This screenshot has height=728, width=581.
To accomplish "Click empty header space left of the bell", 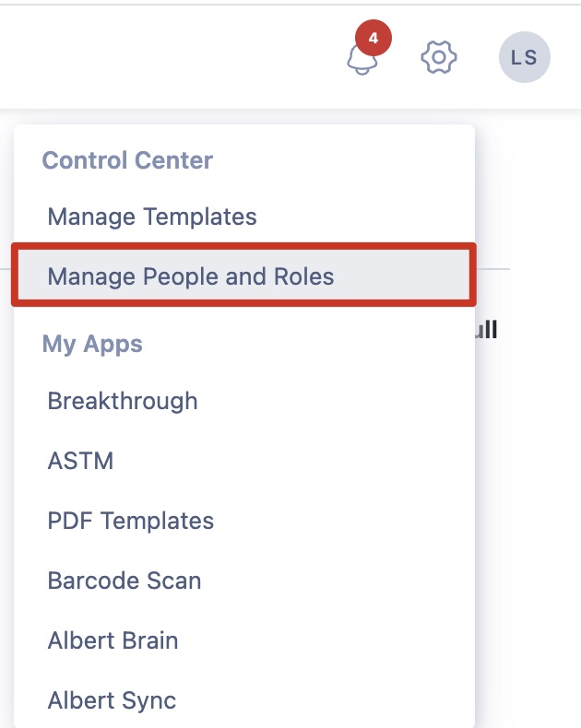I will point(184,57).
